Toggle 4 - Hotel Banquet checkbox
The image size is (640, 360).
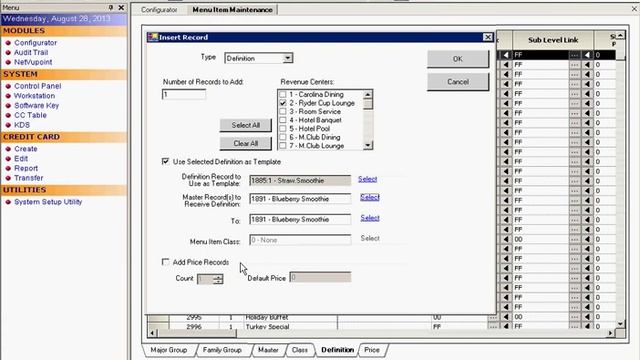[282, 120]
